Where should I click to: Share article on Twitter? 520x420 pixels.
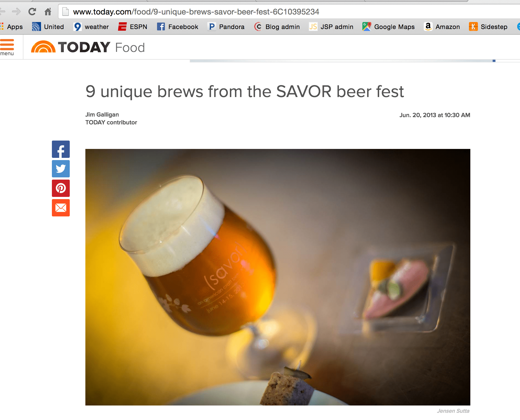61,169
